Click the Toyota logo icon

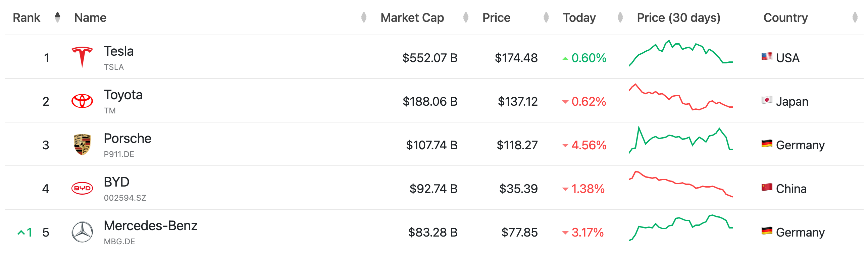pyautogui.click(x=82, y=101)
